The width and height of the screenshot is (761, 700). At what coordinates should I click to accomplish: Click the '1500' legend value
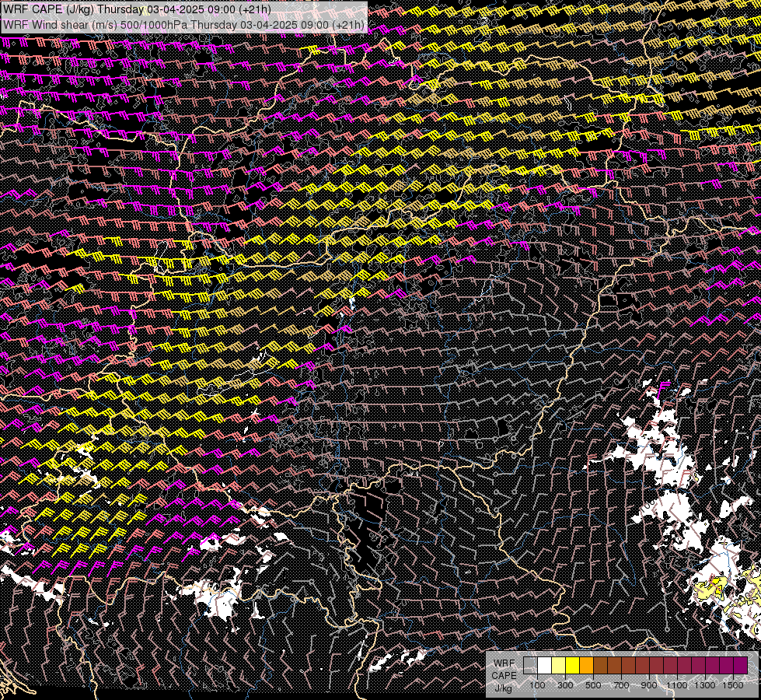pyautogui.click(x=733, y=685)
